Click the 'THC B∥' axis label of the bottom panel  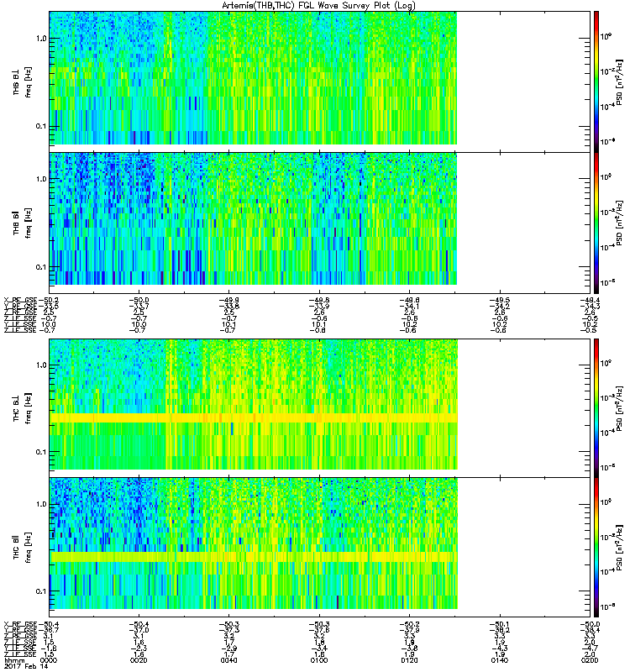(x=17, y=547)
